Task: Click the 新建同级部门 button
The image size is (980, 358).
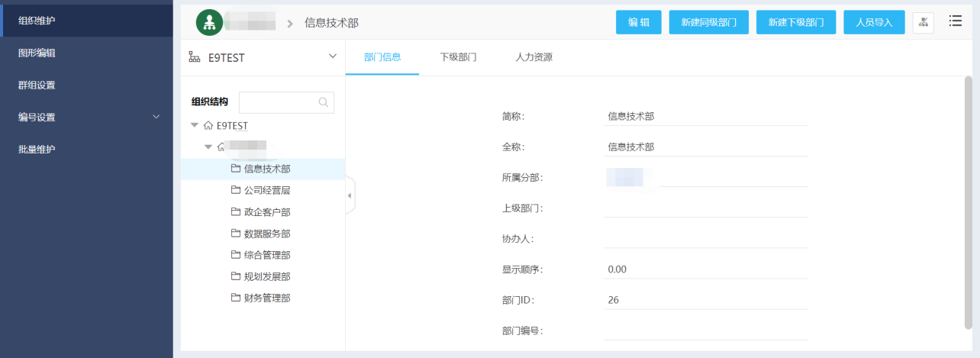Action: click(x=708, y=23)
